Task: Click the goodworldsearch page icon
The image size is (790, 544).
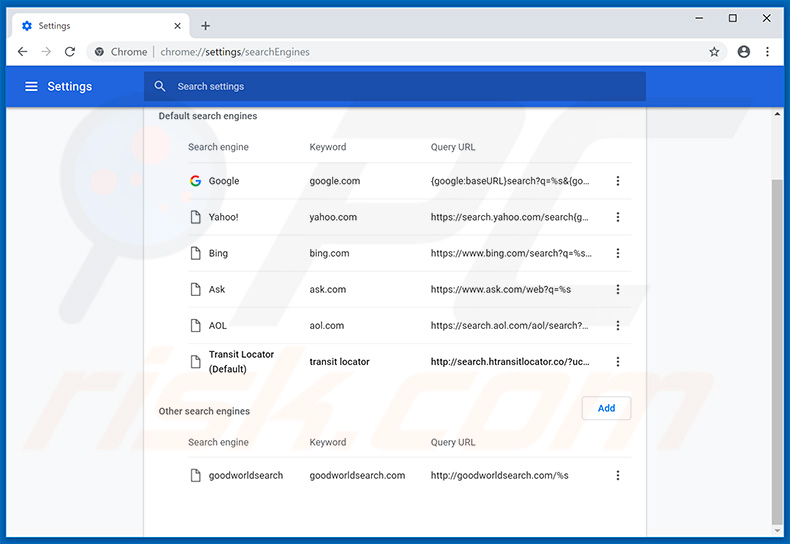Action: tap(195, 475)
